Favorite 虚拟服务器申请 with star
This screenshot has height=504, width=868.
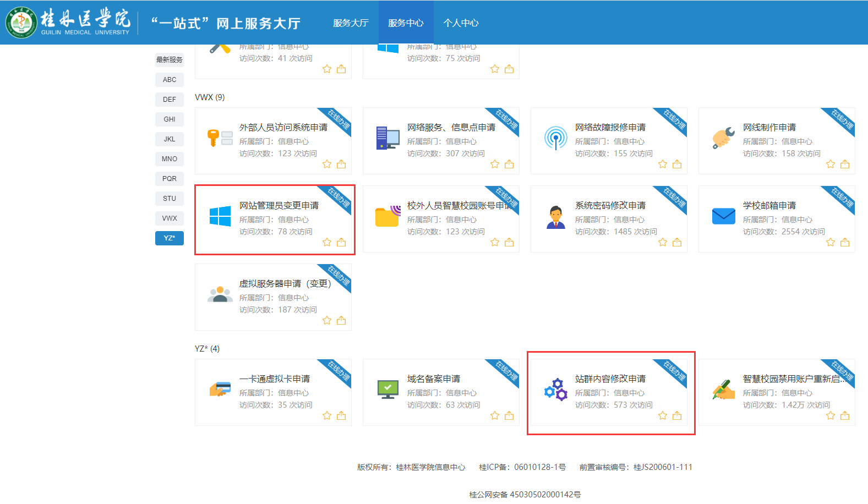coord(327,320)
